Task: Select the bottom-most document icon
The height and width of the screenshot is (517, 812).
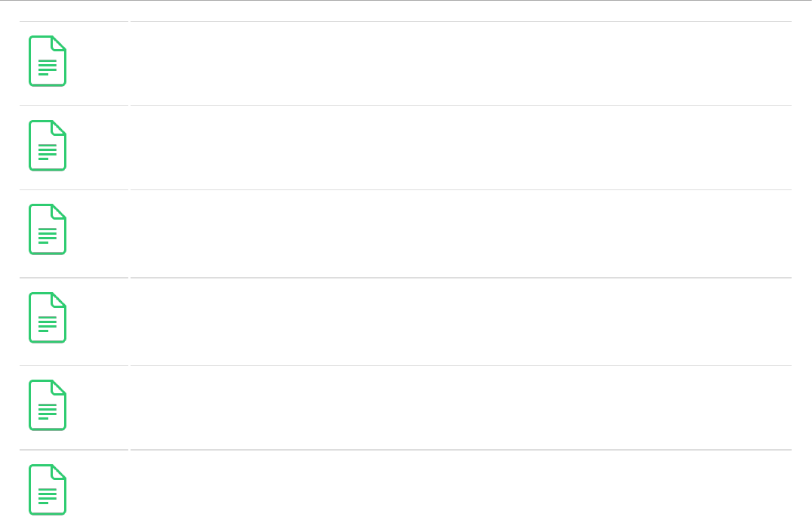Action: pos(48,490)
